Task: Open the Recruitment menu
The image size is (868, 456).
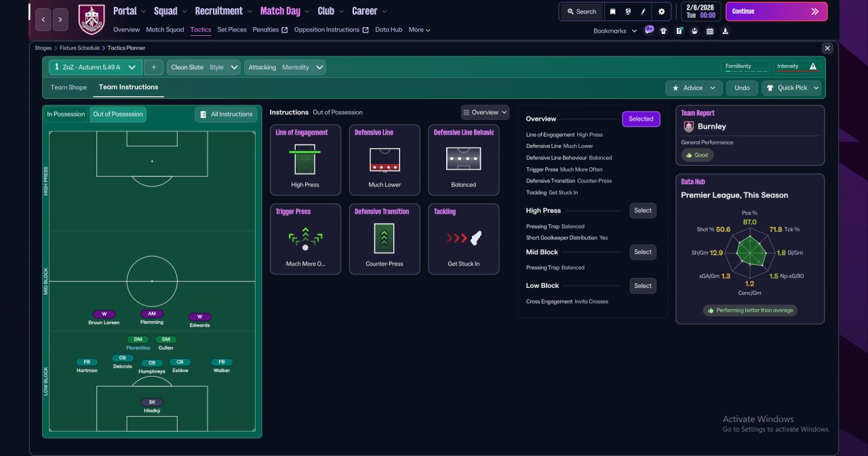Action: coord(223,11)
